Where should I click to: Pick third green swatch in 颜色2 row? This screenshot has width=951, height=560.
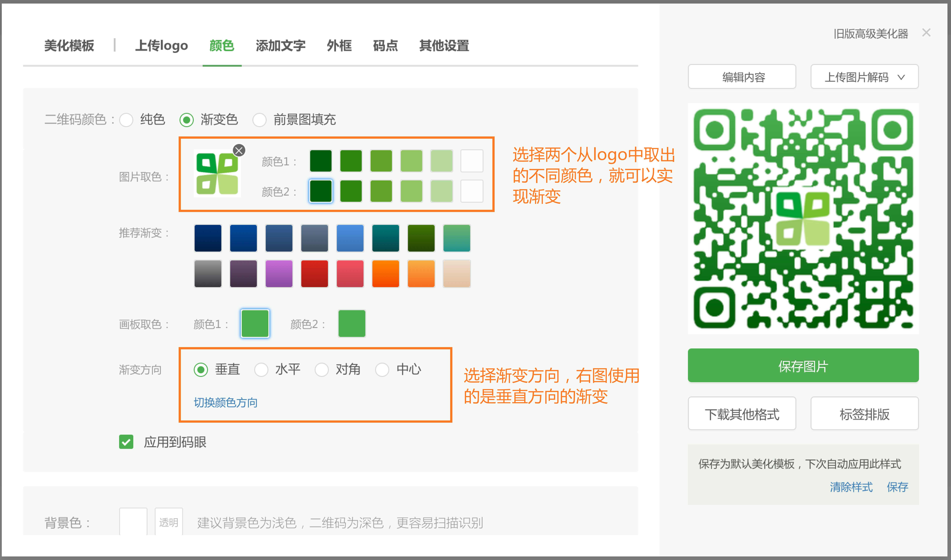[x=381, y=191]
